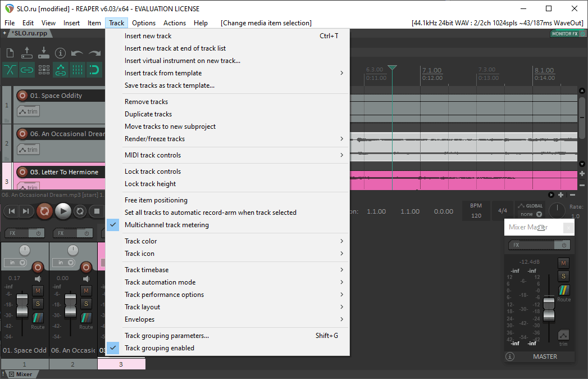Click trim envelope button on track 1
This screenshot has width=588, height=379.
coord(28,111)
